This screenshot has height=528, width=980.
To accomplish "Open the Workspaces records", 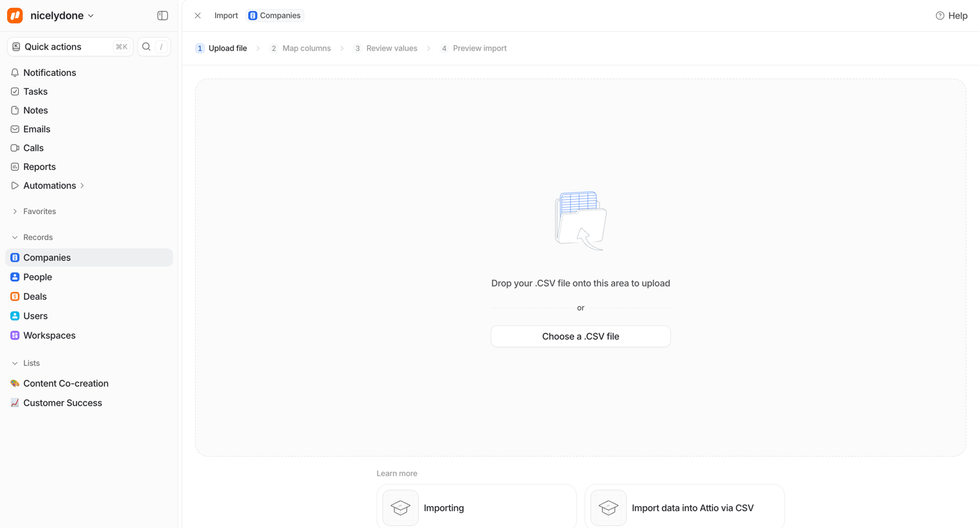I will 49,335.
